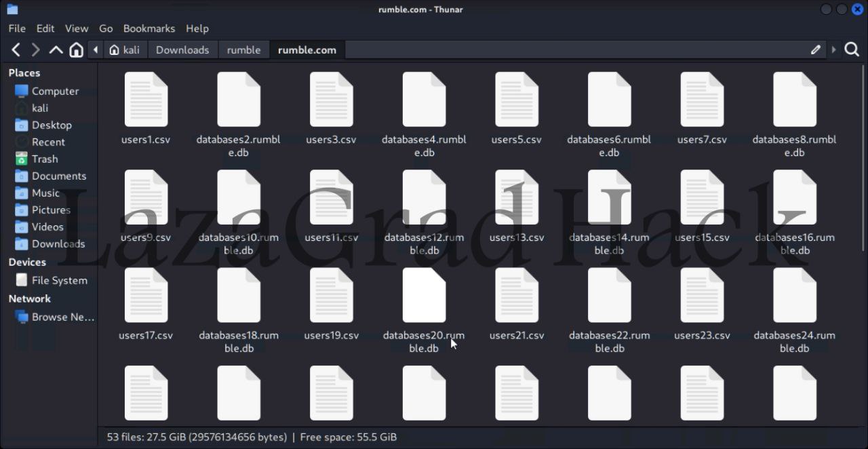Select the users13.csv file icon
868x449 pixels.
pyautogui.click(x=517, y=197)
